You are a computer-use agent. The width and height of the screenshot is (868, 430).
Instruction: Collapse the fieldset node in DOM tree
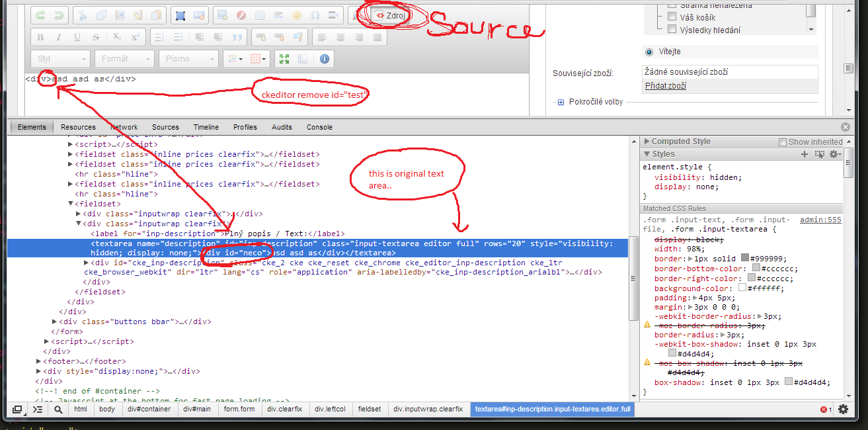click(x=71, y=204)
